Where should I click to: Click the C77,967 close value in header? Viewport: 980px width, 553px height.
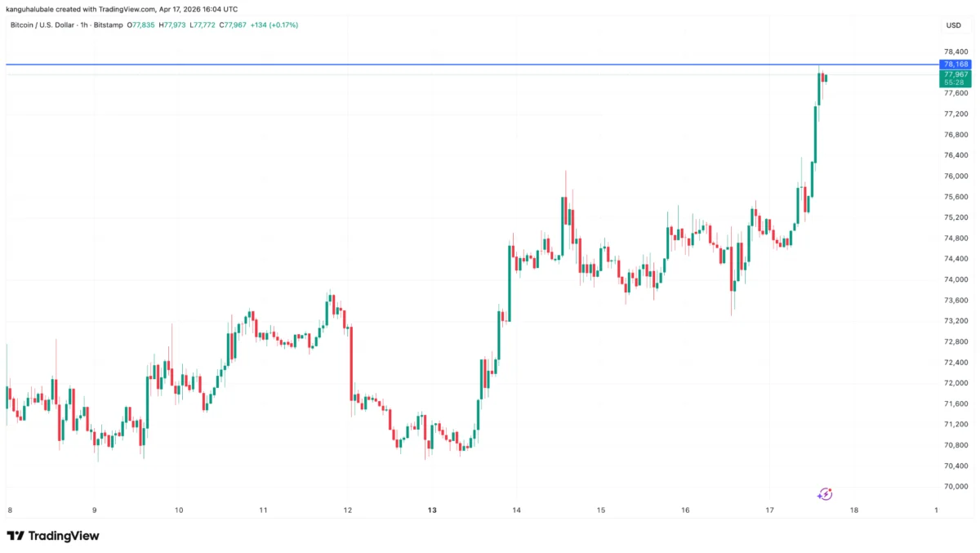(233, 25)
